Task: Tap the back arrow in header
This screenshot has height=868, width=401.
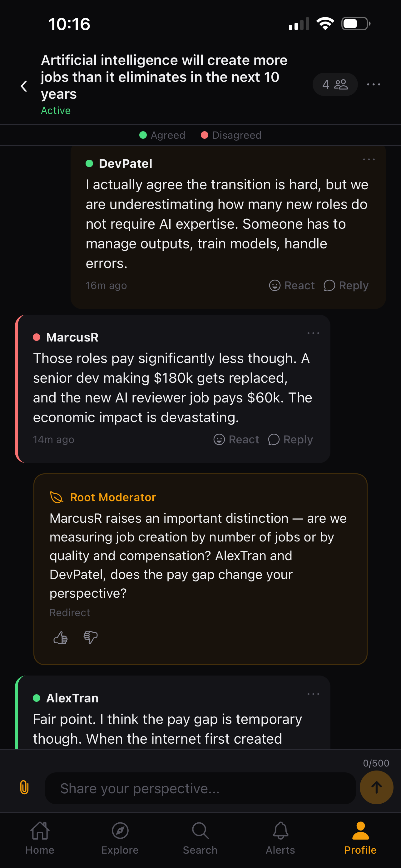Action: pyautogui.click(x=24, y=86)
